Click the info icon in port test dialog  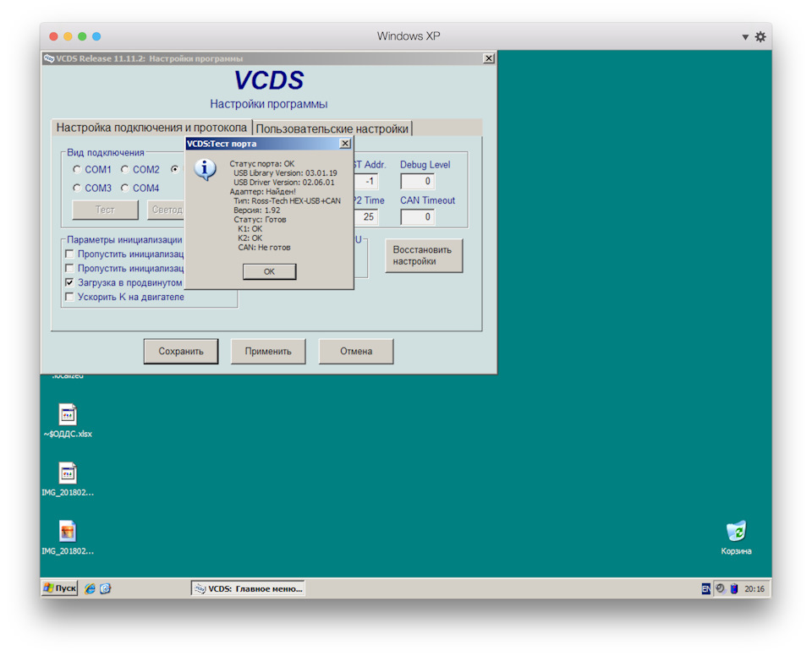[205, 169]
